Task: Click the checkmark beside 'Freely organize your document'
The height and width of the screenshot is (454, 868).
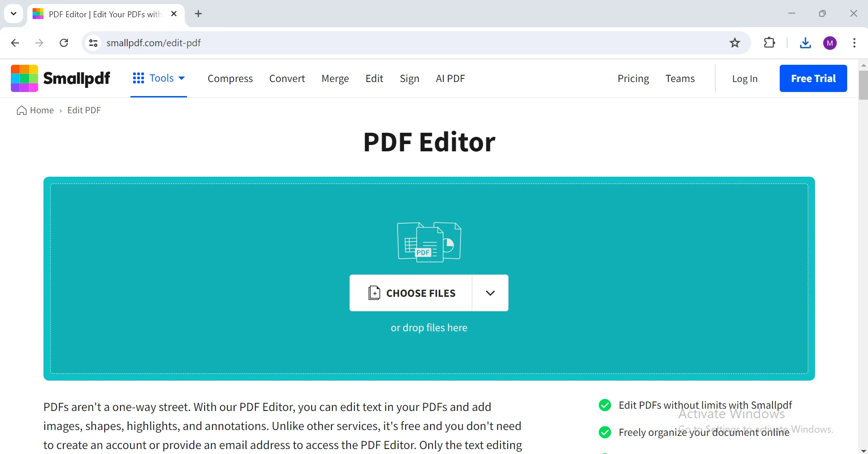Action: pyautogui.click(x=604, y=432)
